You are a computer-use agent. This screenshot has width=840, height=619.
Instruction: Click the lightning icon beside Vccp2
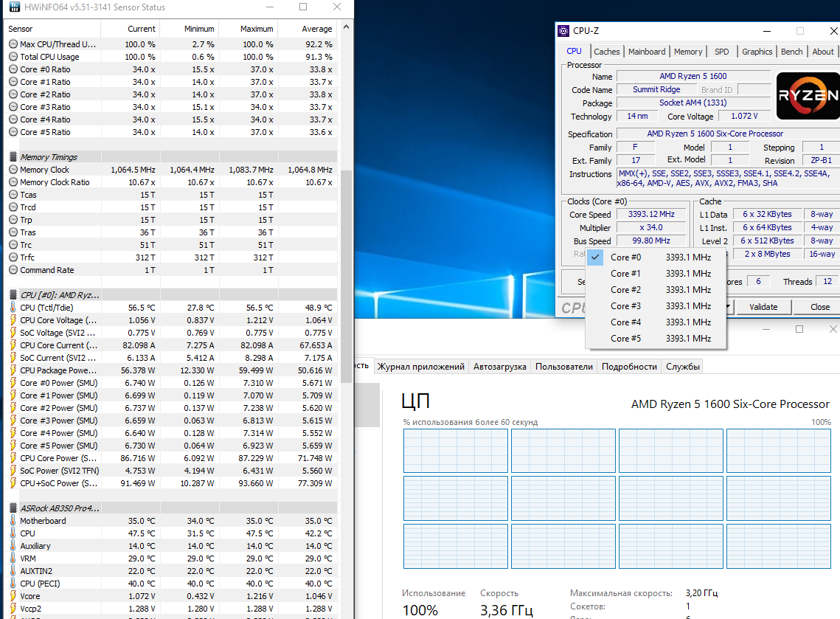pos(13,609)
